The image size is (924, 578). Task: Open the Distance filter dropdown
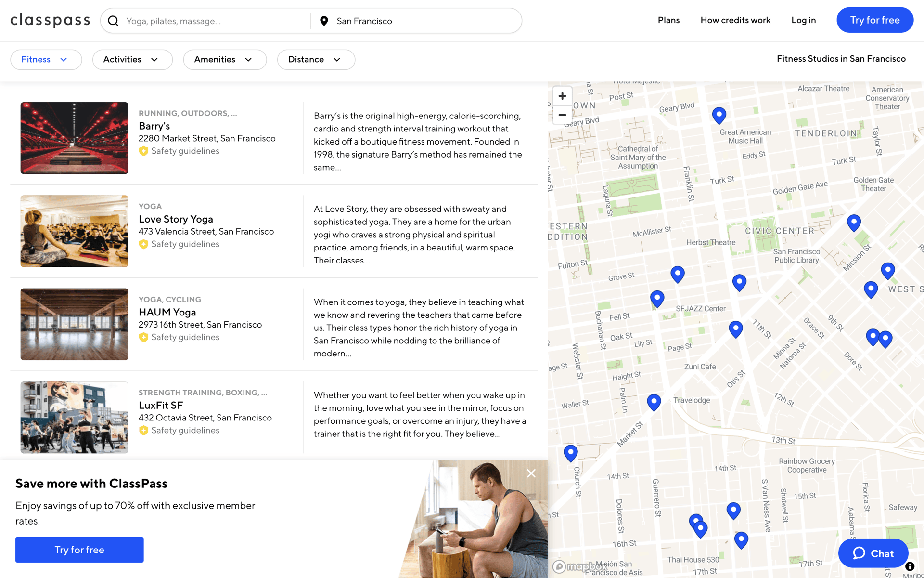316,60
